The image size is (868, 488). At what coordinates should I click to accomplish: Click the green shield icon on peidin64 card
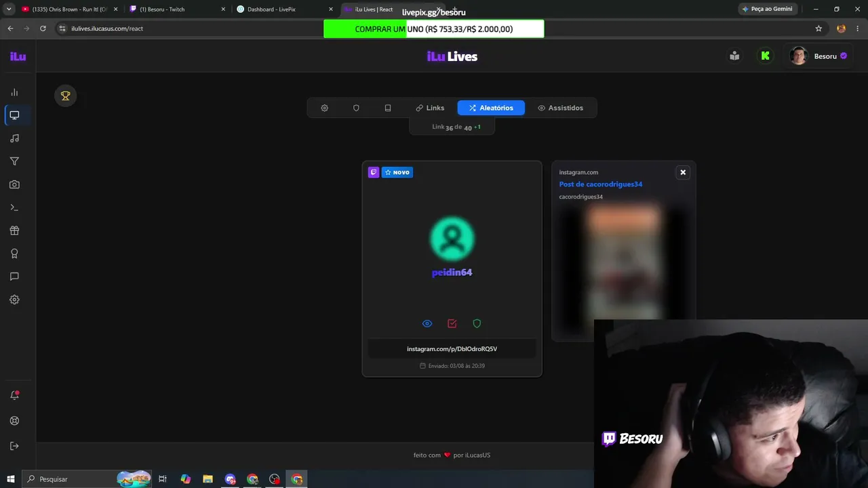click(x=477, y=323)
